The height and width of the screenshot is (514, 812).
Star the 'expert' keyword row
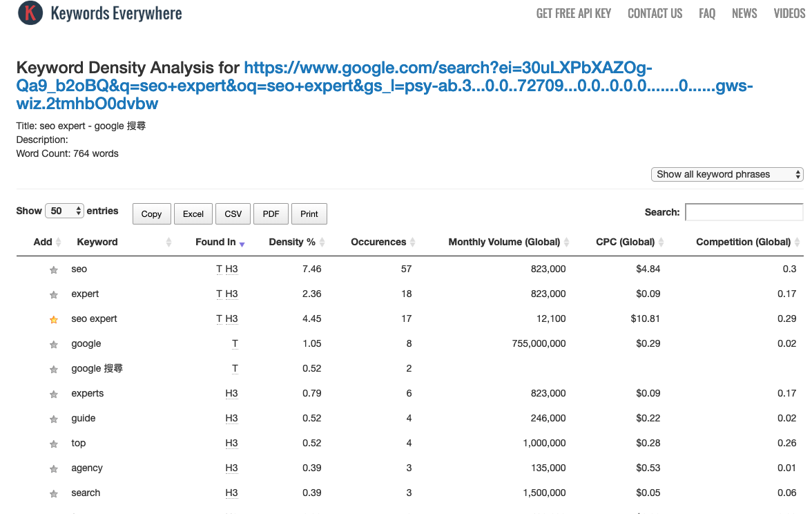[54, 294]
